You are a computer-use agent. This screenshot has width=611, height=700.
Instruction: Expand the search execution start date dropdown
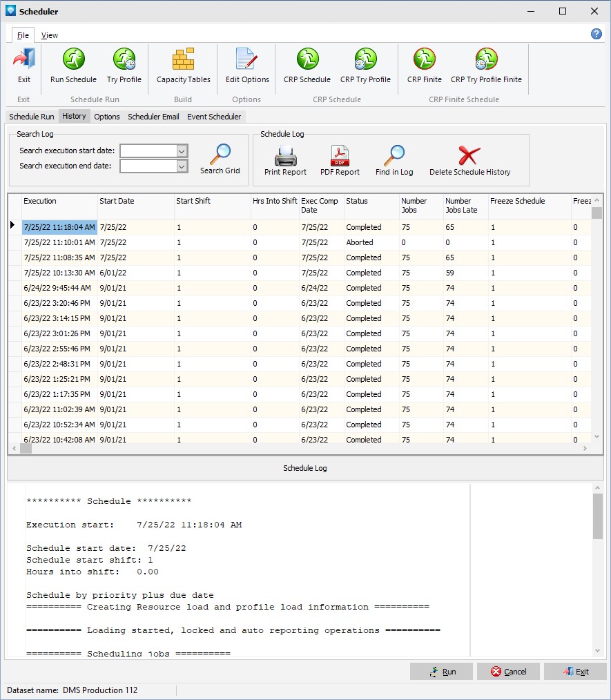182,150
